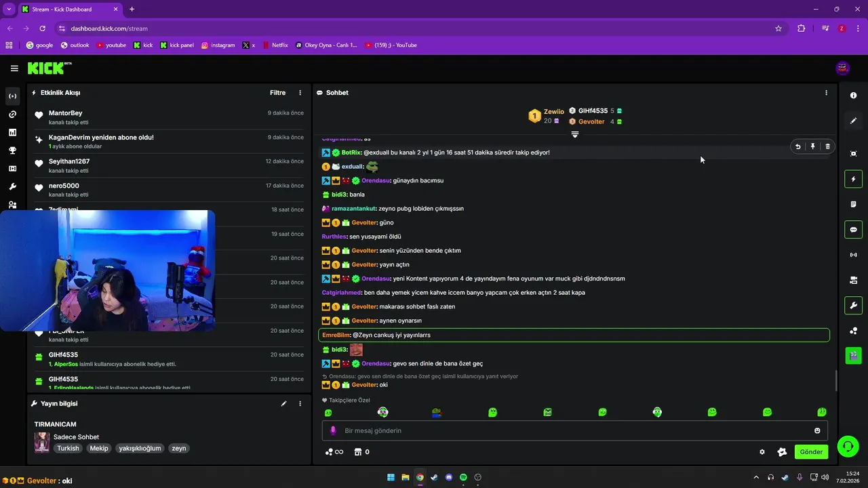This screenshot has height=488, width=868.
Task: Toggle the document panel button in the right sidebar
Action: coord(854,205)
